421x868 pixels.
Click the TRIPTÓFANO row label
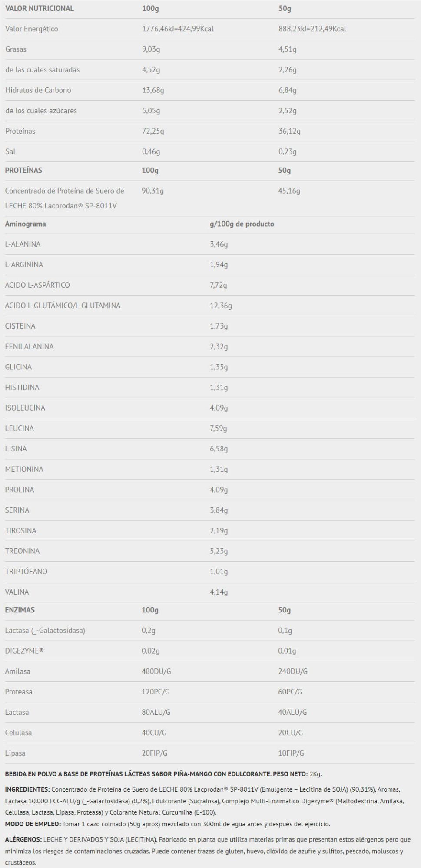pos(26,572)
